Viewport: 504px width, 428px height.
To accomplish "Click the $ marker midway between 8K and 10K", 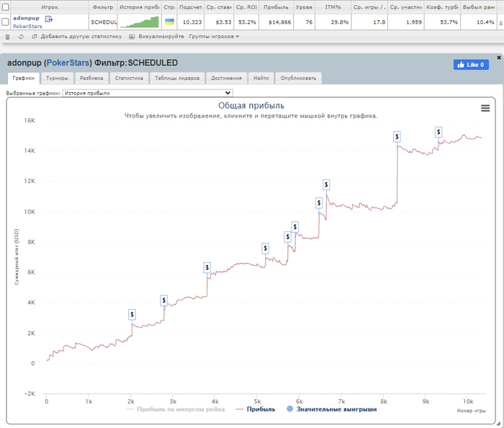I will coord(294,227).
